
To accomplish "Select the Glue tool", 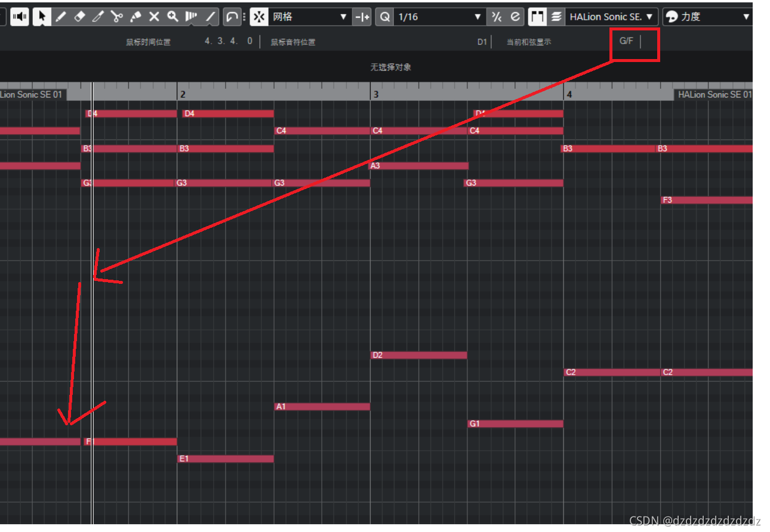I will click(x=135, y=17).
